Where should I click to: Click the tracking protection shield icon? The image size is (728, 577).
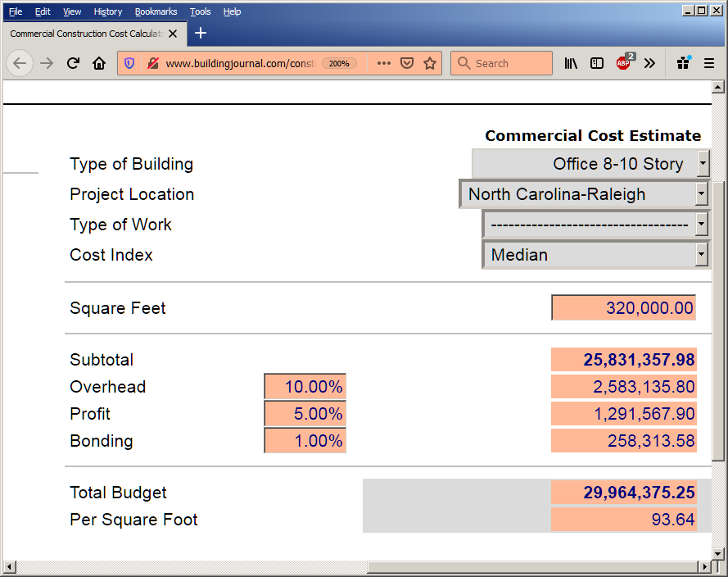pyautogui.click(x=129, y=63)
